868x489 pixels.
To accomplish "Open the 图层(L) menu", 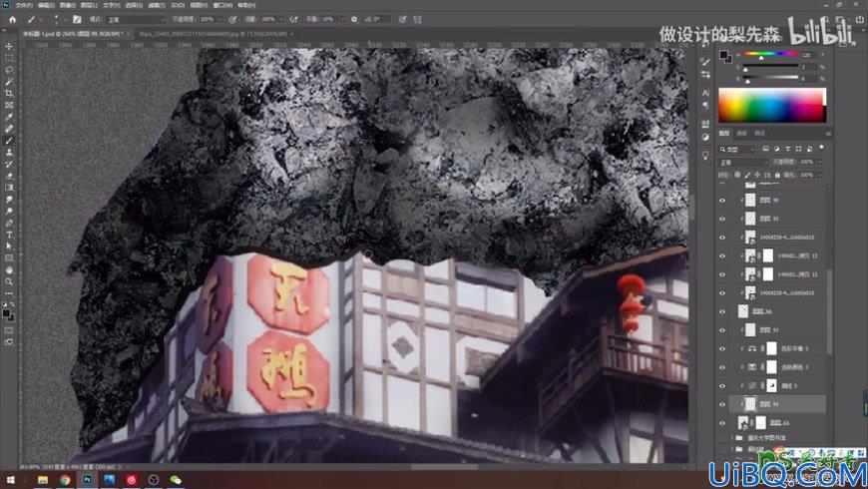I will click(89, 5).
